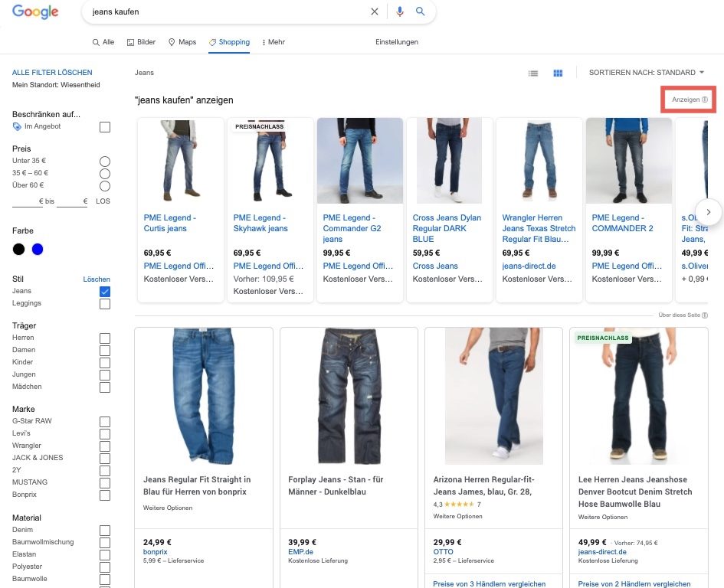Open 'PME Legend - Curtis jeans' ad link
Viewport: 724px width, 588px height.
170,223
